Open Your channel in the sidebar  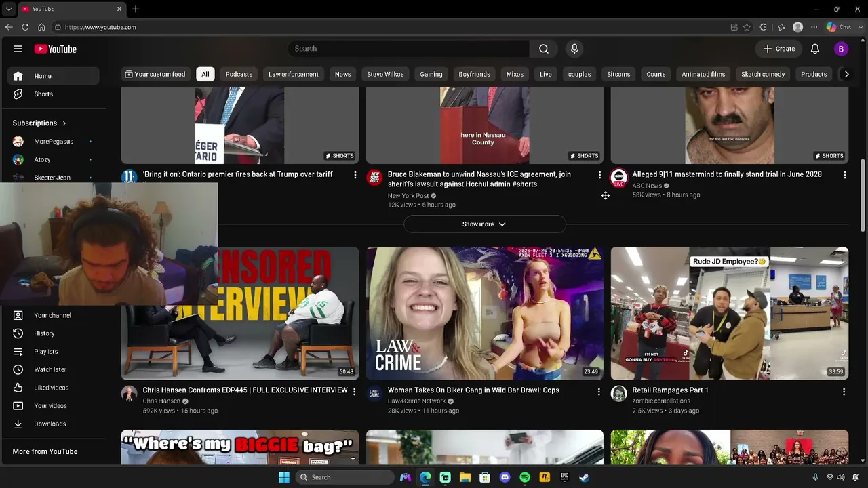point(52,315)
